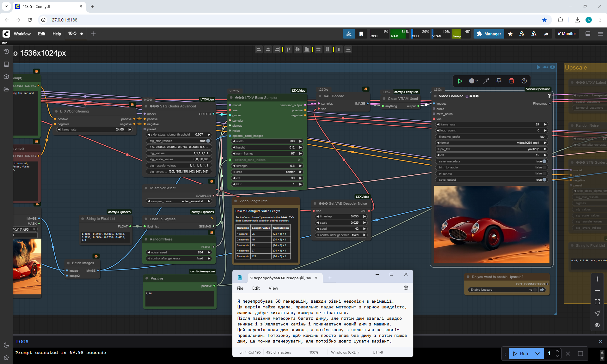Open the Workflow menu
The width and height of the screenshot is (607, 364).
pos(22,34)
